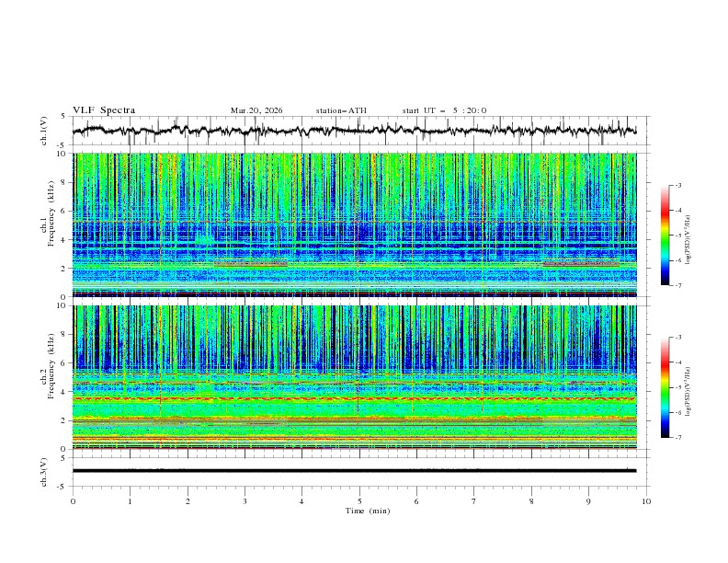Click the ch.2 spectrogram panel
Image resolution: width=728 pixels, height=563 pixels.
click(x=354, y=377)
